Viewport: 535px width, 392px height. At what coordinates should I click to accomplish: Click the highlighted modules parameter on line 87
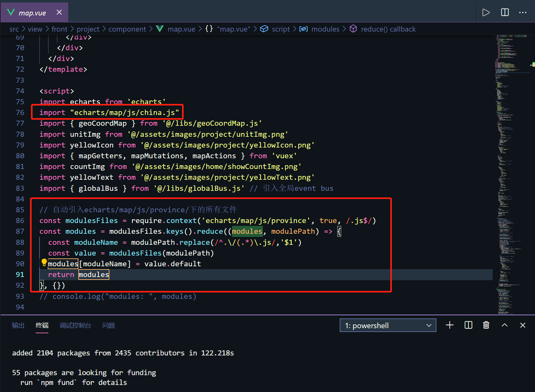(247, 231)
